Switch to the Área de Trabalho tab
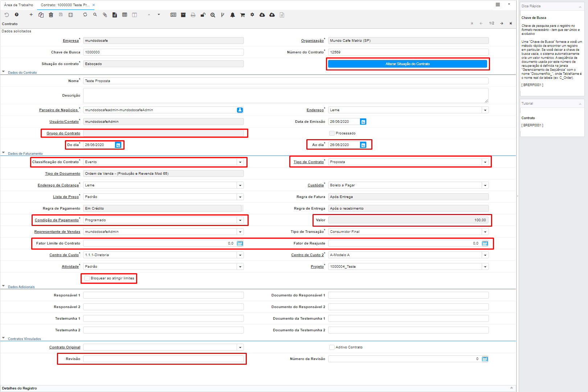Image resolution: width=588 pixels, height=392 pixels. point(19,5)
